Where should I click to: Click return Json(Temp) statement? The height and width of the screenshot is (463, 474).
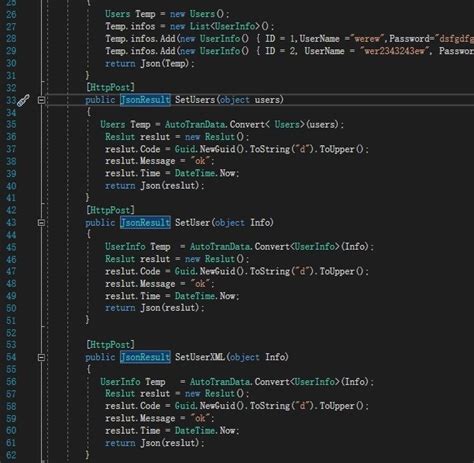pos(150,63)
